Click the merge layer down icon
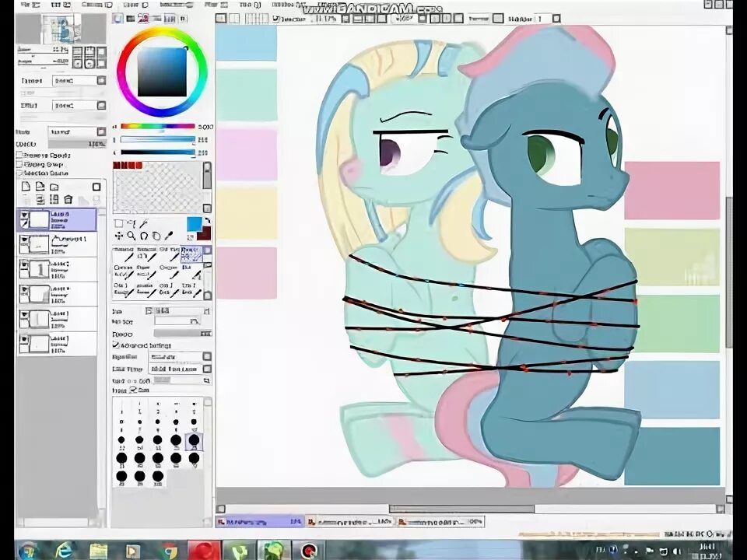 40,199
